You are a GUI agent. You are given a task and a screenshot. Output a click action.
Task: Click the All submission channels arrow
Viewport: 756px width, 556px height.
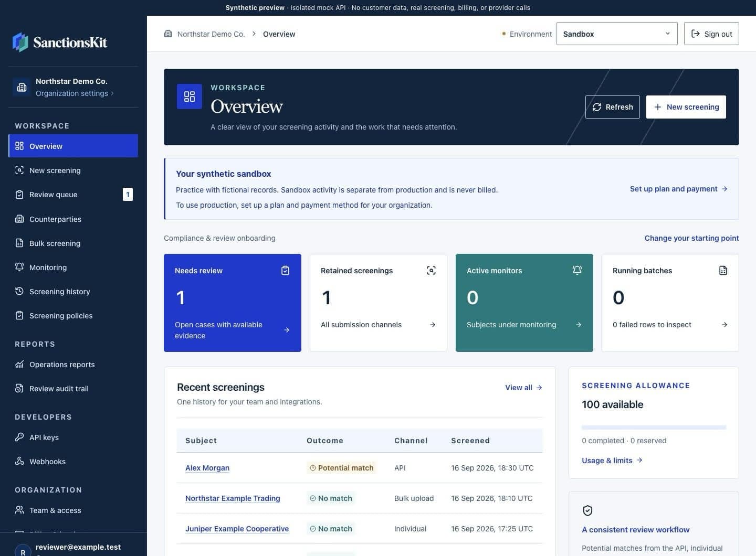[x=433, y=325]
